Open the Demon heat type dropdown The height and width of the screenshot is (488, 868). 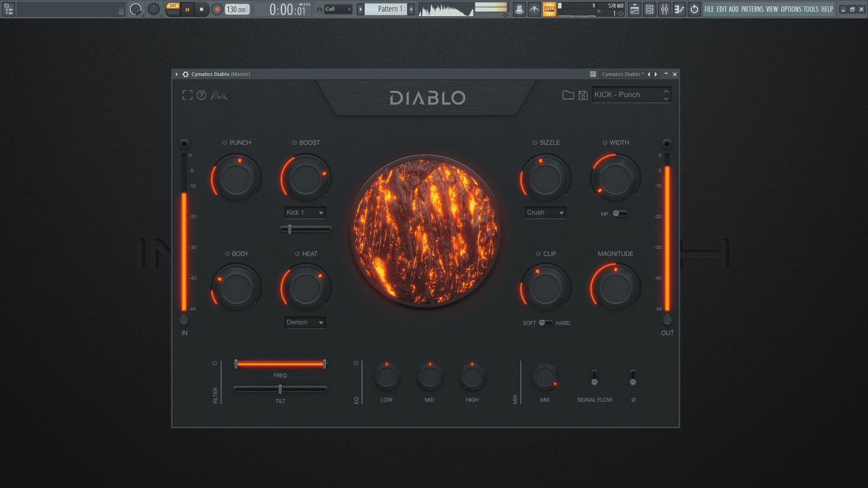(x=305, y=322)
